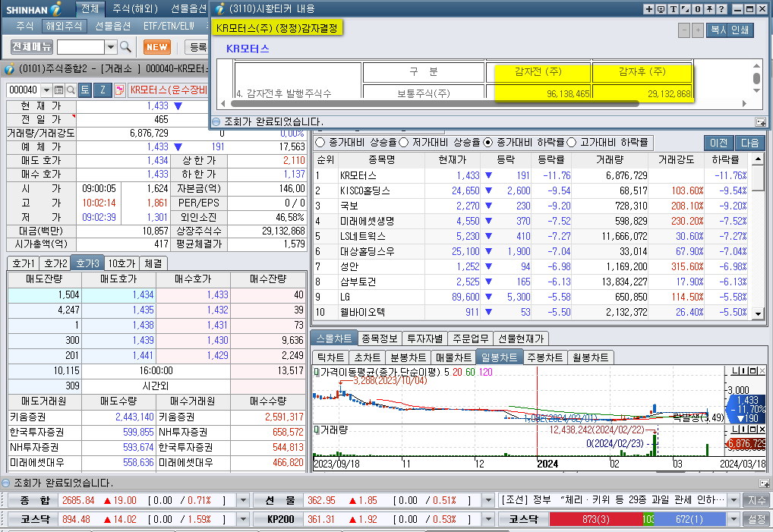Open dropdown next to the 코스닥 advance-decline bar

tap(734, 519)
